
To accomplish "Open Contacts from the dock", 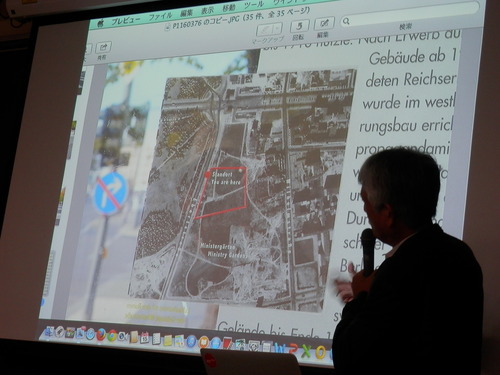I will click(x=134, y=337).
